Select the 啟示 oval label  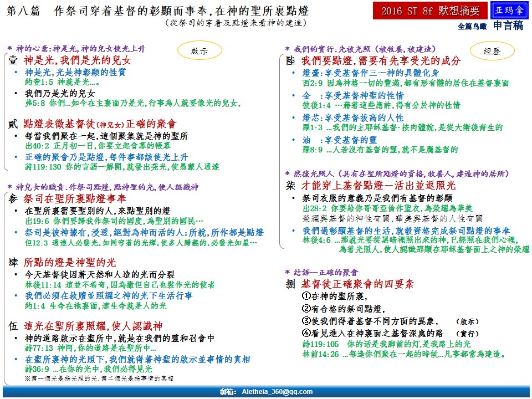pos(199,50)
